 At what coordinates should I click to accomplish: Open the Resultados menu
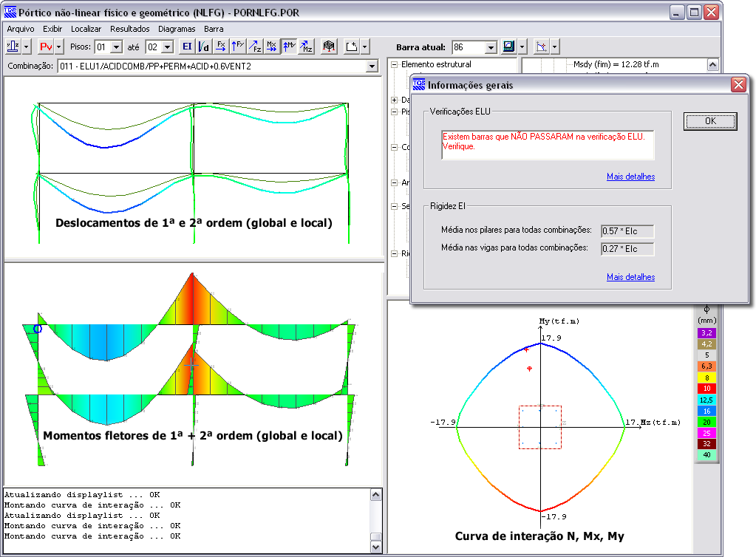pos(130,29)
